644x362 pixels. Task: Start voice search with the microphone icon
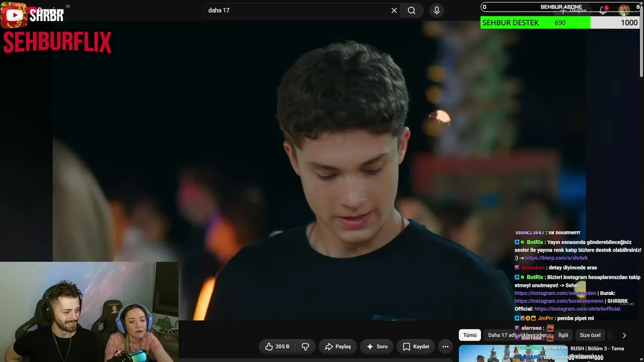pos(437,11)
